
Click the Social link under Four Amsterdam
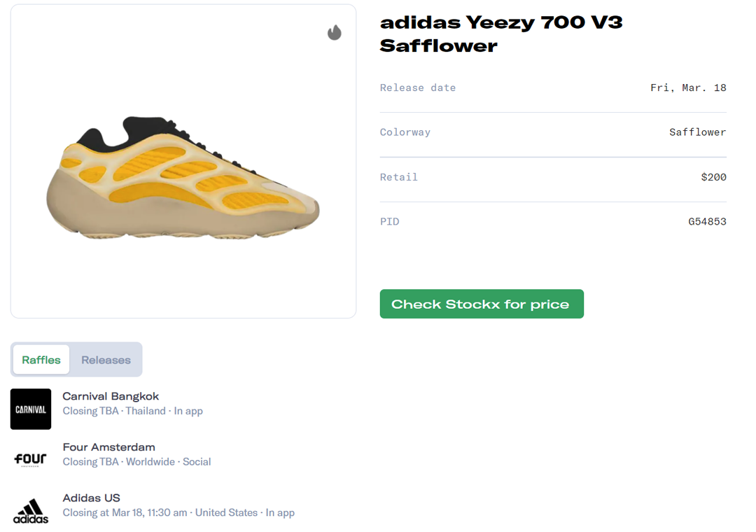[x=197, y=461]
